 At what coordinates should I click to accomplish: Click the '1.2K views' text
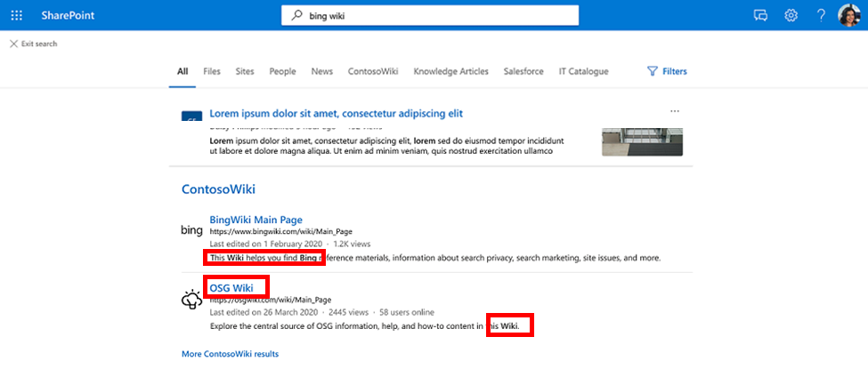352,244
